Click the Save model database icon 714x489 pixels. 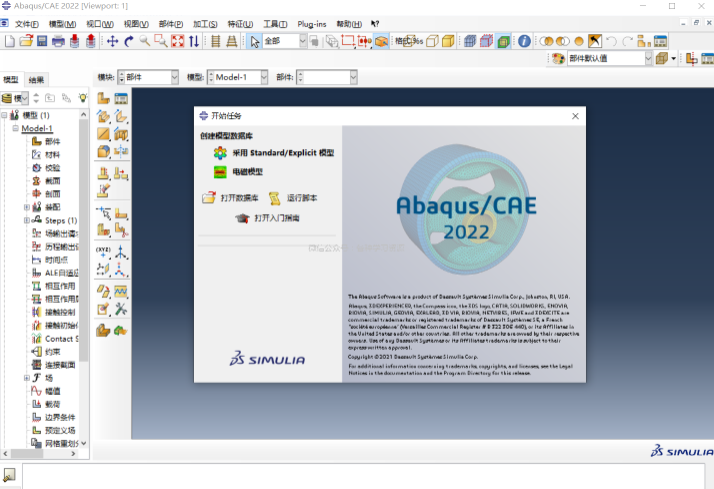(41, 41)
